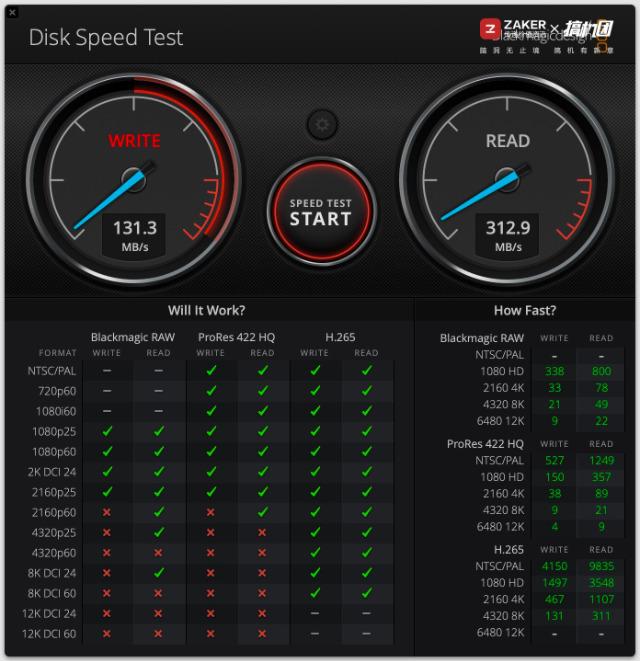Click the H.265 column heading
The height and width of the screenshot is (661, 640).
(340, 337)
